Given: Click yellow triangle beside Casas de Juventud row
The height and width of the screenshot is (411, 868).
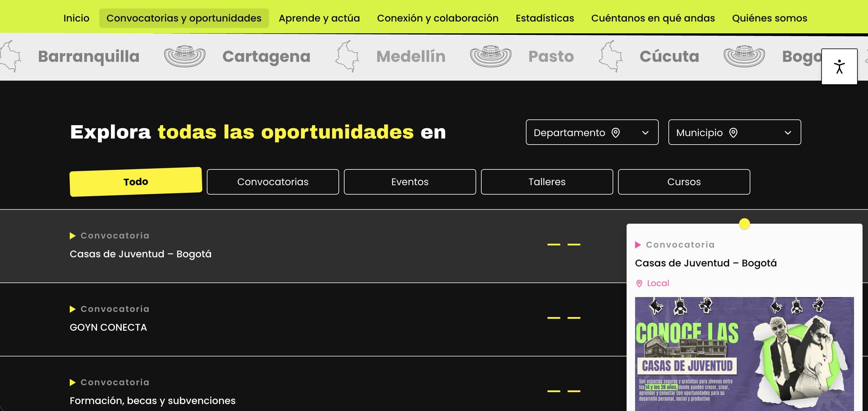Looking at the screenshot, I should pos(72,236).
